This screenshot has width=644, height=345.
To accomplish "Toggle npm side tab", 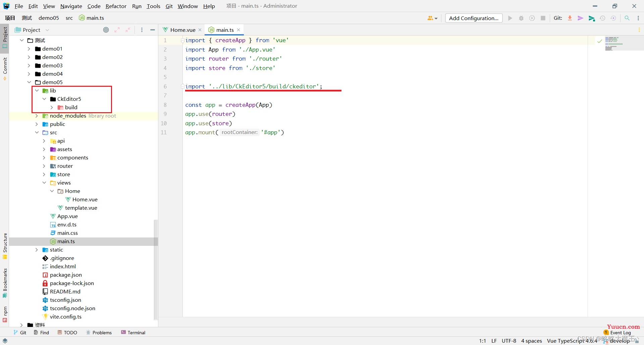I will pyautogui.click(x=5, y=314).
